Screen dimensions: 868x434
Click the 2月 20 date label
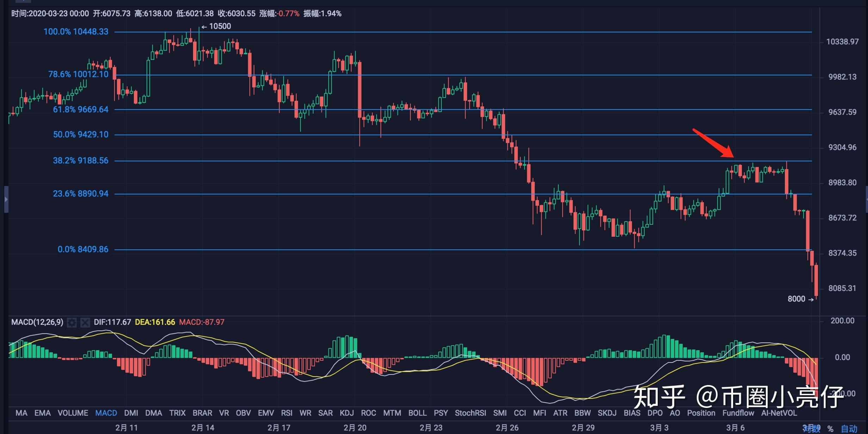(355, 428)
